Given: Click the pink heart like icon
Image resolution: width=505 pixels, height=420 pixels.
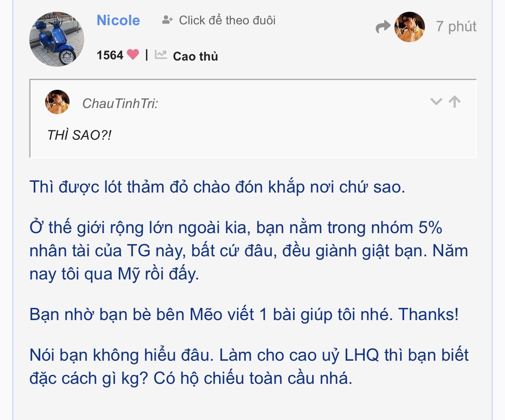Looking at the screenshot, I should tap(133, 54).
